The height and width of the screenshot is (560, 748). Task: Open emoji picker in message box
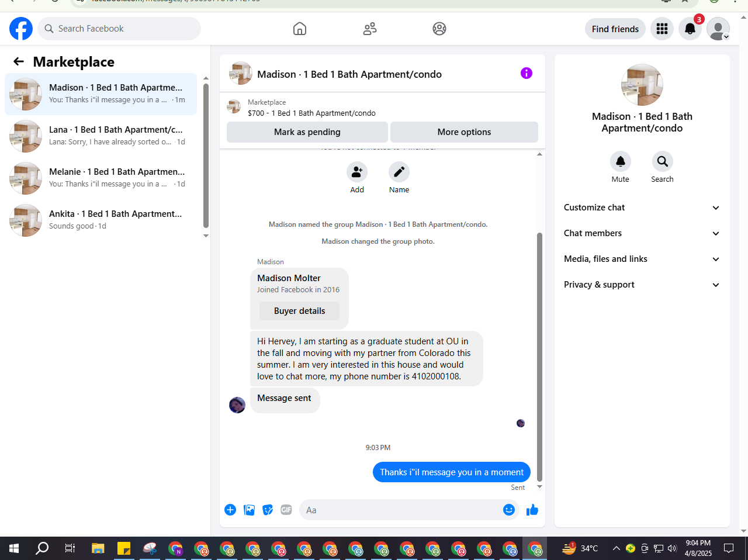509,510
